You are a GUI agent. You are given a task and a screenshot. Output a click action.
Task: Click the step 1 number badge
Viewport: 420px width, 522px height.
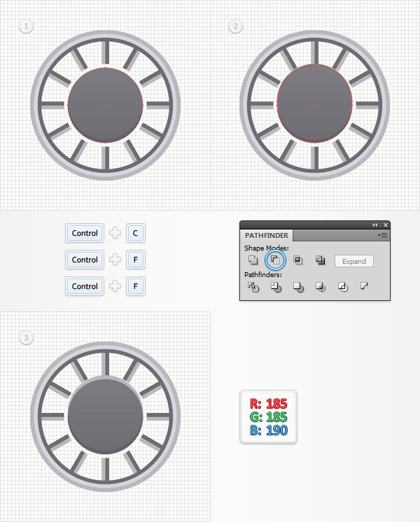click(x=27, y=26)
